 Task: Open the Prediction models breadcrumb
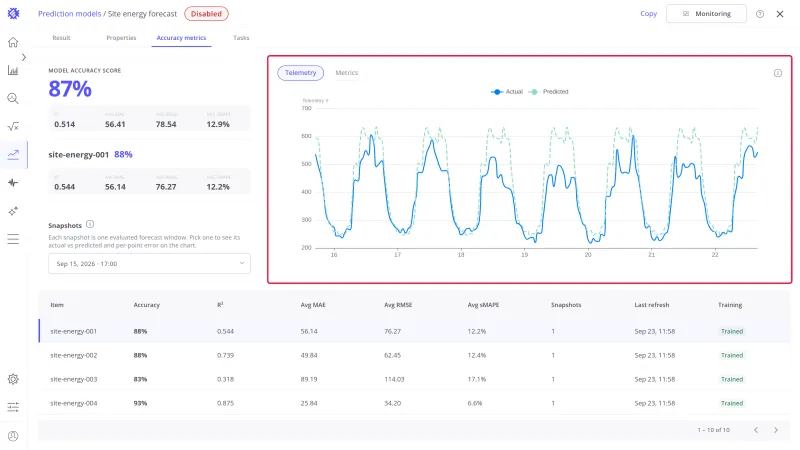[69, 14]
